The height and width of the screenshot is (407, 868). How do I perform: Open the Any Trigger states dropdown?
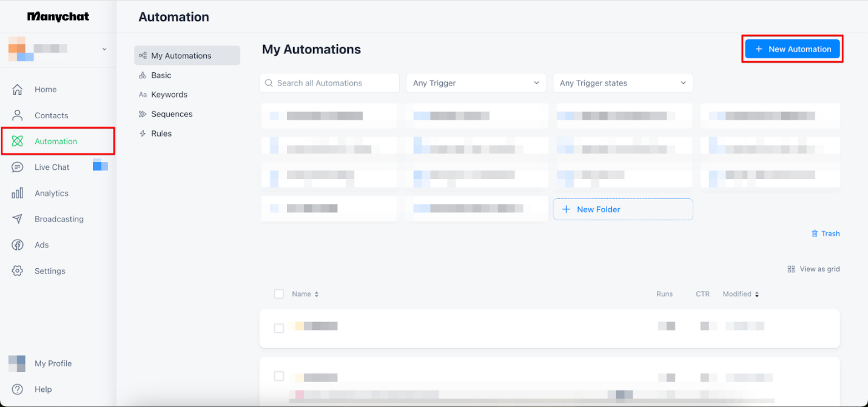point(622,83)
